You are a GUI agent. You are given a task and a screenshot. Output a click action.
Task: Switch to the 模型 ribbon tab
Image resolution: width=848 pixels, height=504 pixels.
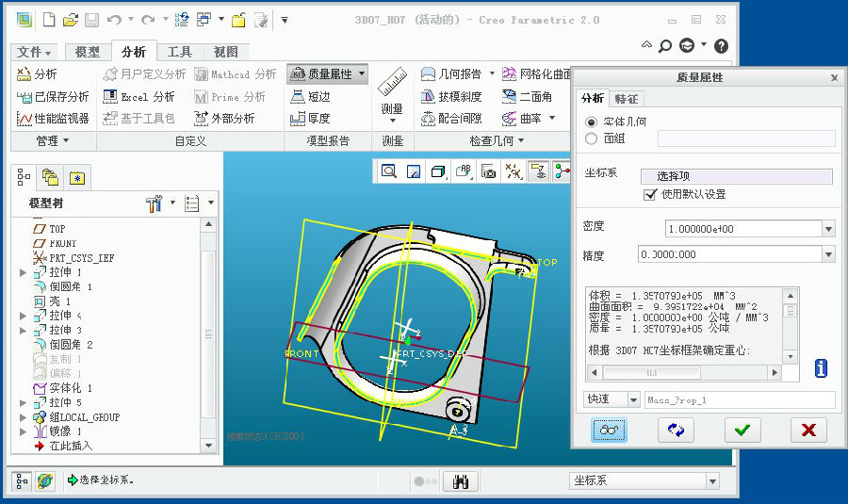point(87,52)
